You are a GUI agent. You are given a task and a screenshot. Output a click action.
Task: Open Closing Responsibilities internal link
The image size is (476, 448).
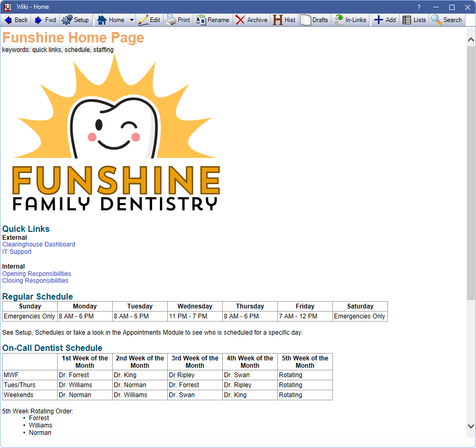coord(35,281)
